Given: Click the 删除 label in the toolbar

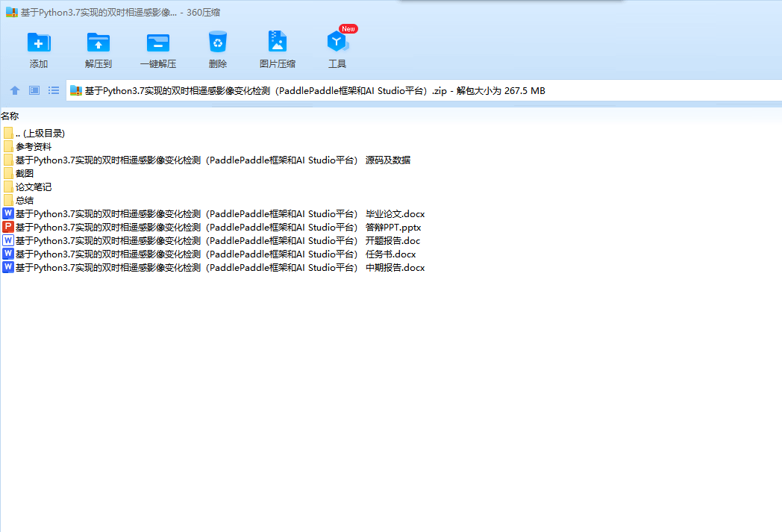Looking at the screenshot, I should (218, 64).
